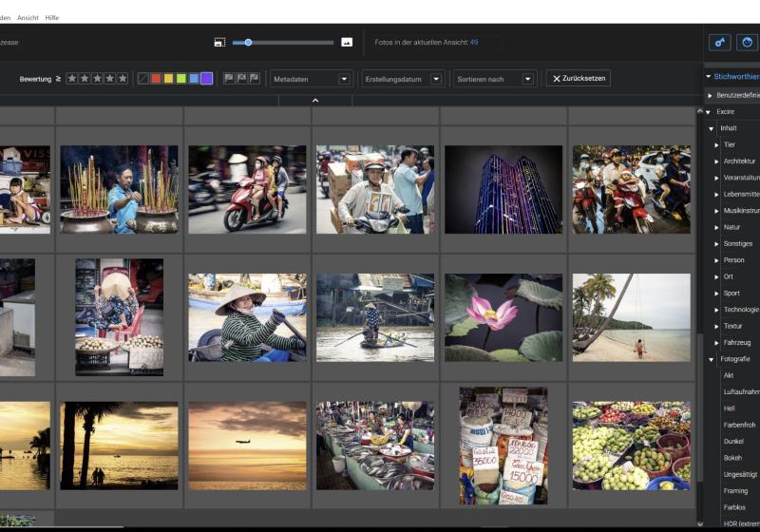Open the Metadaten dropdown
Image resolution: width=760 pixels, height=532 pixels.
click(311, 79)
